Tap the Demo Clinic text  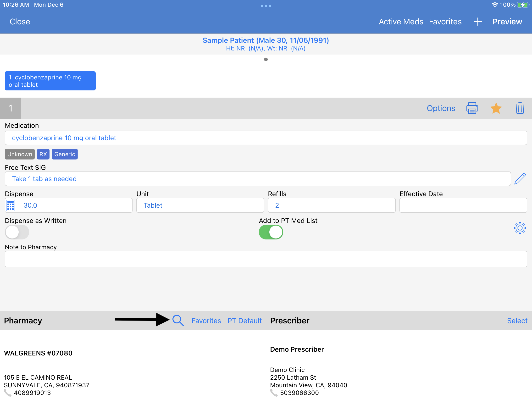point(287,370)
